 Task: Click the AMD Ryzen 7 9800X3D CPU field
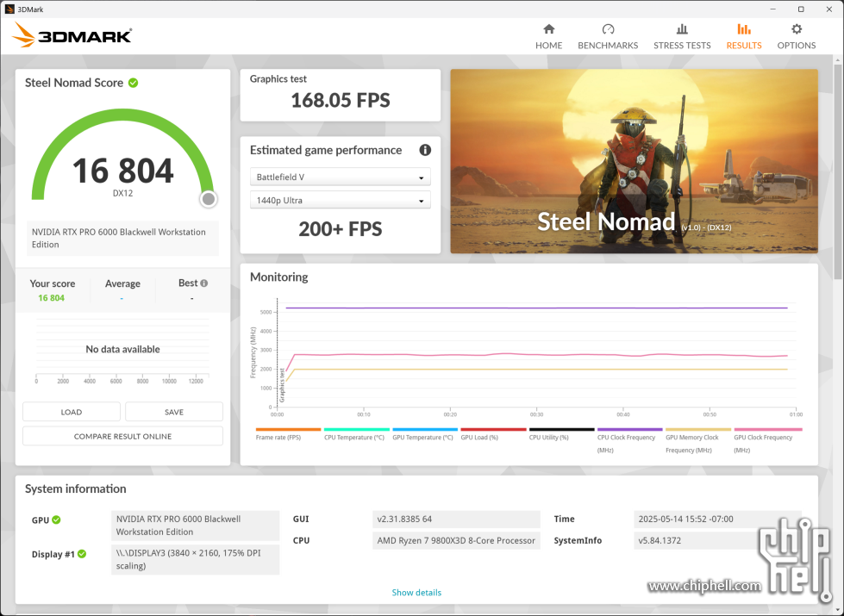(456, 541)
